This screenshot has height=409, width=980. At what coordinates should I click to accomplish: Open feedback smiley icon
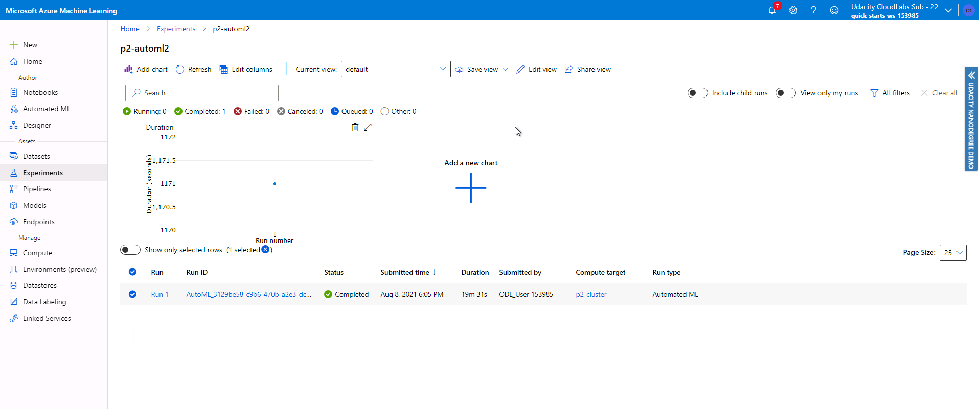click(x=834, y=10)
